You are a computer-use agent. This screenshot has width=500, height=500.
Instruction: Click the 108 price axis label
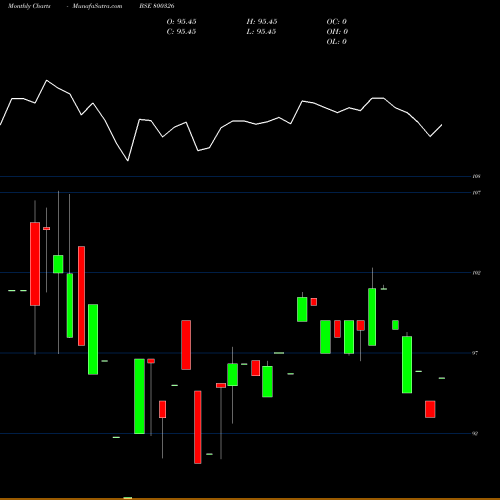(x=476, y=176)
